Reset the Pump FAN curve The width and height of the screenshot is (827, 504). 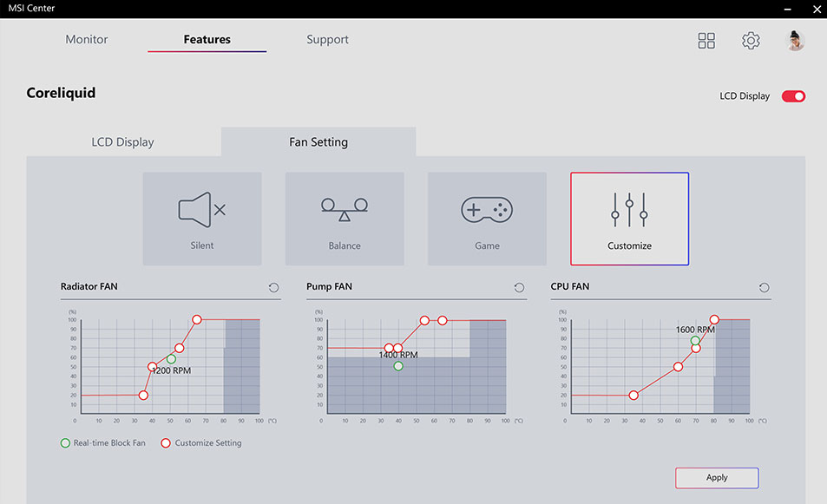[x=520, y=288]
